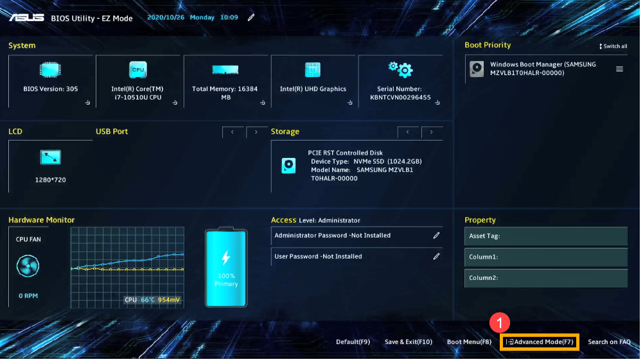This screenshot has width=643, height=364.
Task: Click the CPU 66°C 954mV readout
Action: pos(153,301)
